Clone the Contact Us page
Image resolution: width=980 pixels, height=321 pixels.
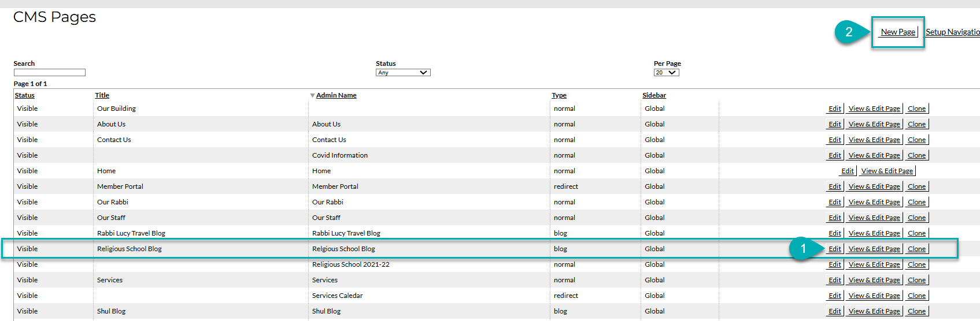916,140
